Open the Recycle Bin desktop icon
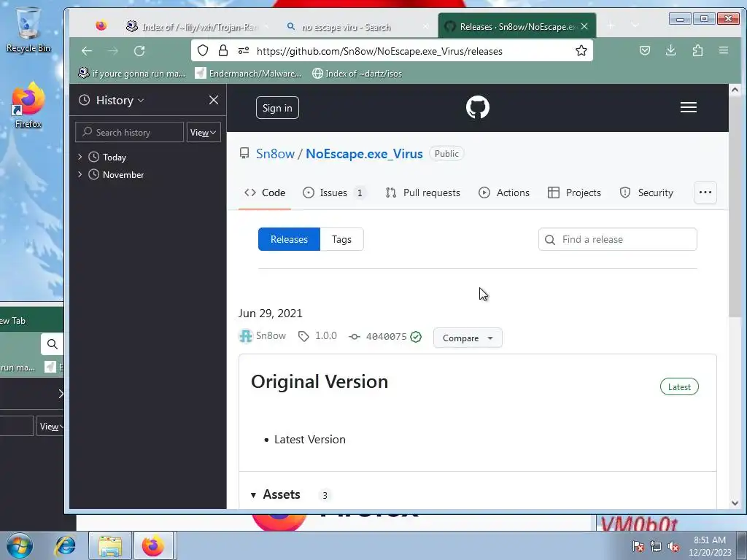 coord(28,29)
